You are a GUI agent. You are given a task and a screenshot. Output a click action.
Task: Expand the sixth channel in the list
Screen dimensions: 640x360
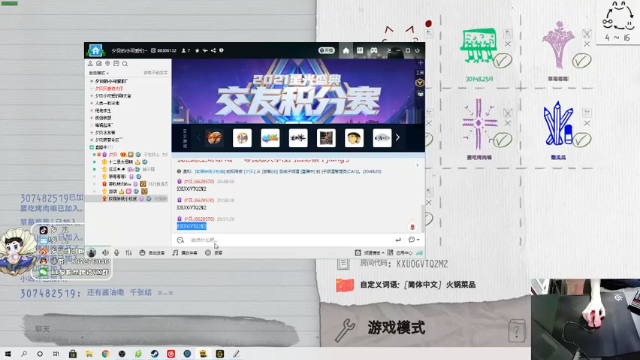[91, 118]
